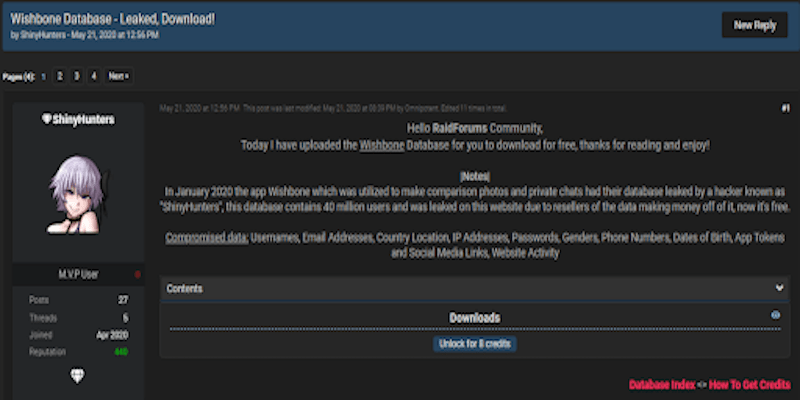800x400 pixels.
Task: Open the Next page link
Action: click(x=119, y=77)
